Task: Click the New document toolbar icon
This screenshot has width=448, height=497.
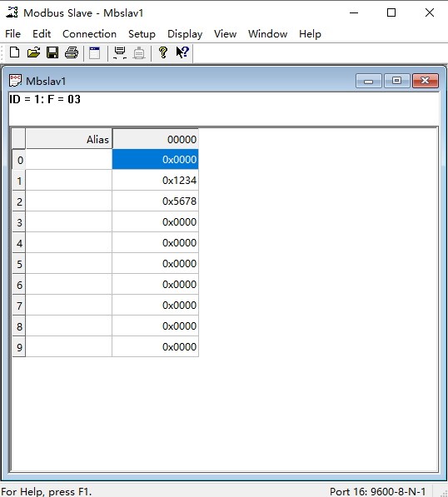Action: pyautogui.click(x=15, y=52)
